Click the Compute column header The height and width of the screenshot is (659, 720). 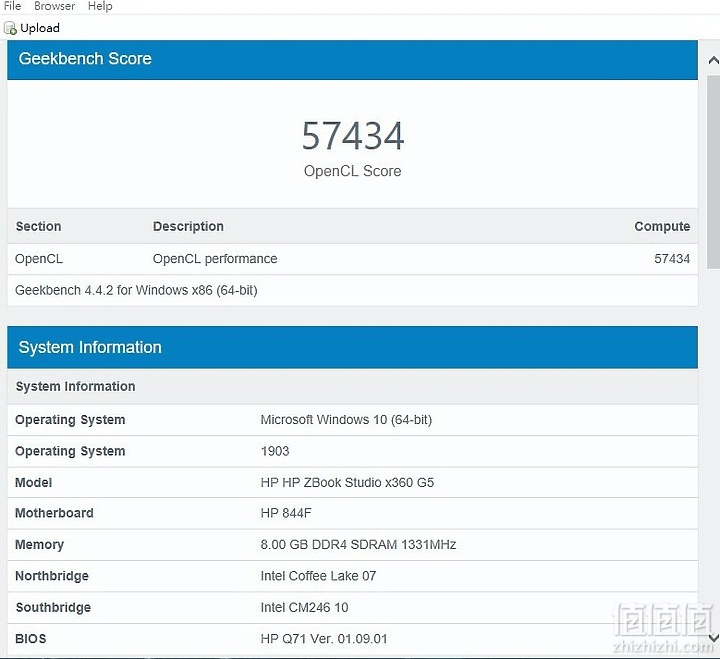(662, 226)
